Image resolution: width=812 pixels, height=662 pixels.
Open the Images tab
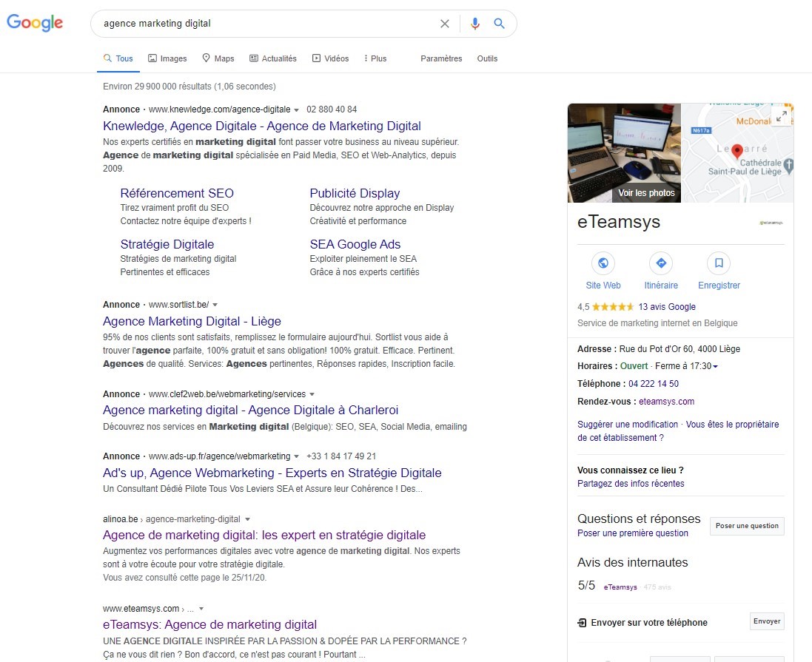click(167, 58)
